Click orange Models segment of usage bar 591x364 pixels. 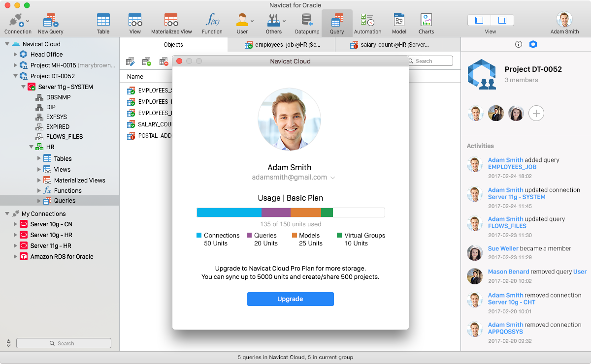coord(306,212)
